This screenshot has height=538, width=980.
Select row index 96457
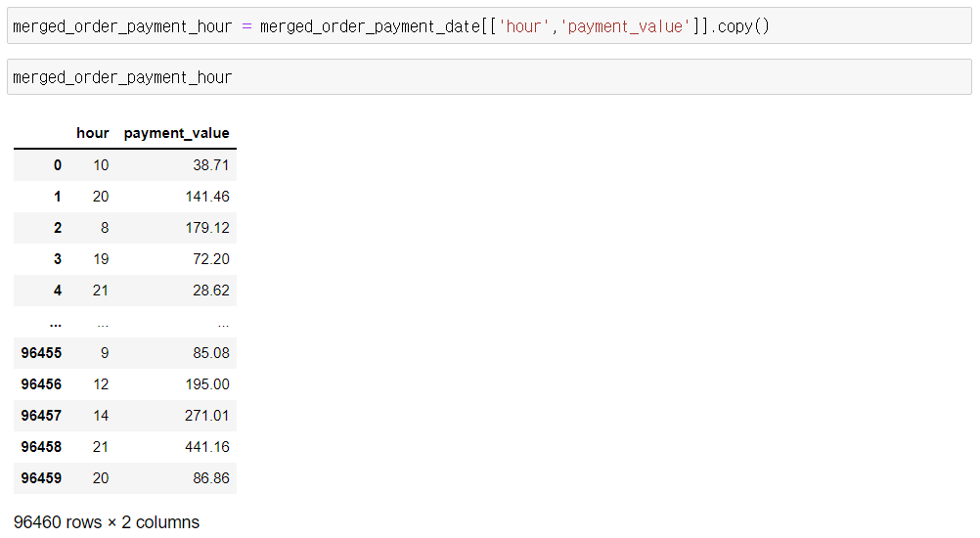[x=41, y=415]
